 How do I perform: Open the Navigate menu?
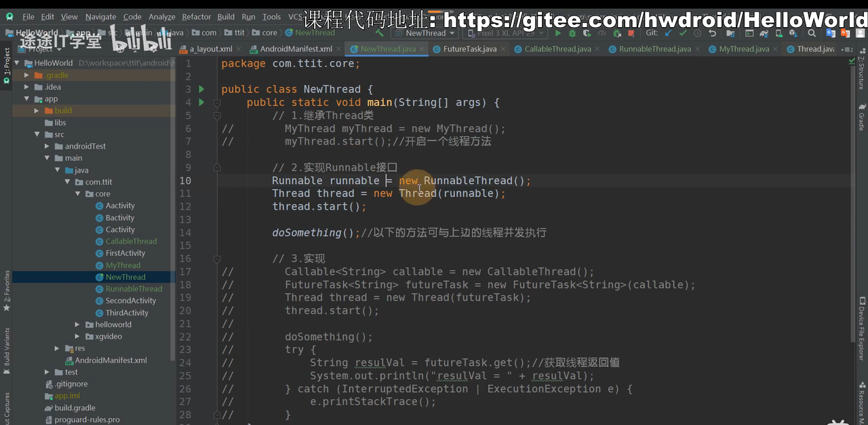(100, 16)
